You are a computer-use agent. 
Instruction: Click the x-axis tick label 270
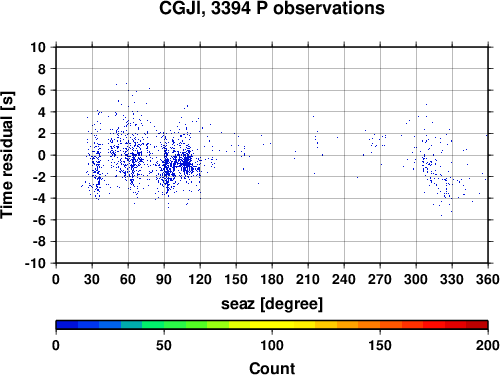380,279
